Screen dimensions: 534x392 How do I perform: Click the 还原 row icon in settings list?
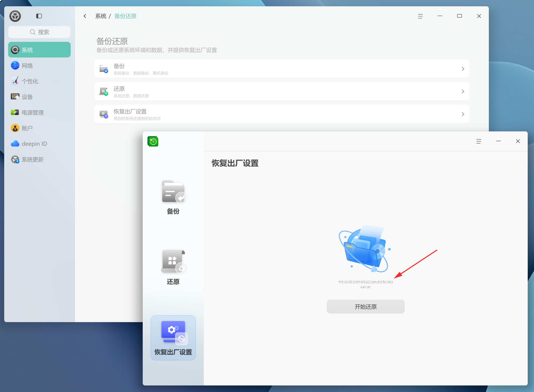pyautogui.click(x=104, y=91)
